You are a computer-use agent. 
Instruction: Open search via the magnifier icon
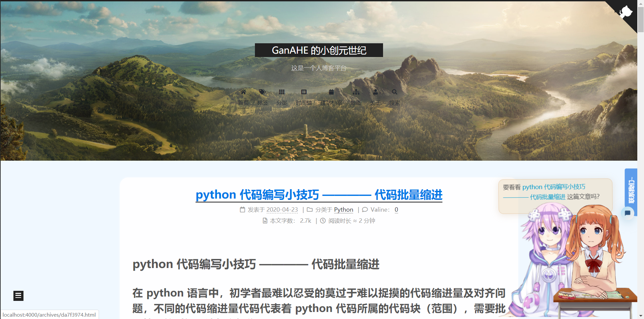point(394,92)
